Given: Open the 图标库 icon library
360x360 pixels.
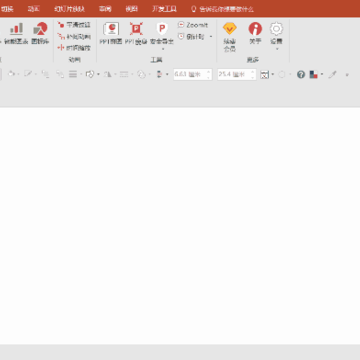Looking at the screenshot, I should (40, 34).
